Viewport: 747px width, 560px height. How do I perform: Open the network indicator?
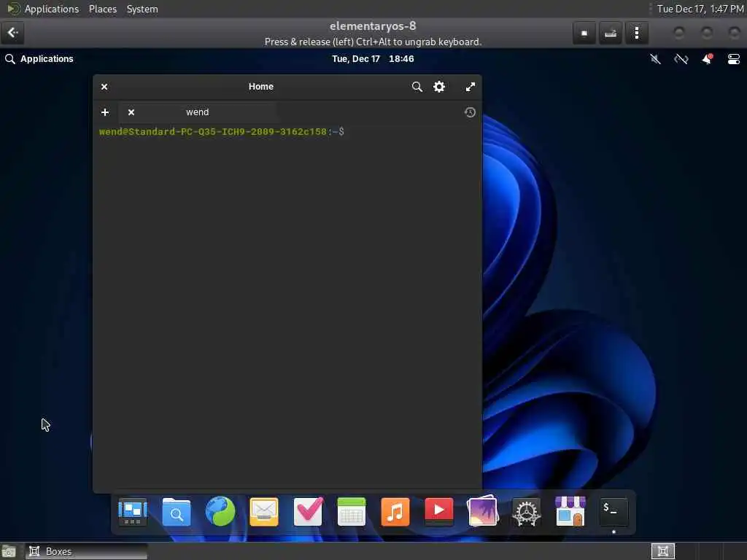[x=681, y=59]
